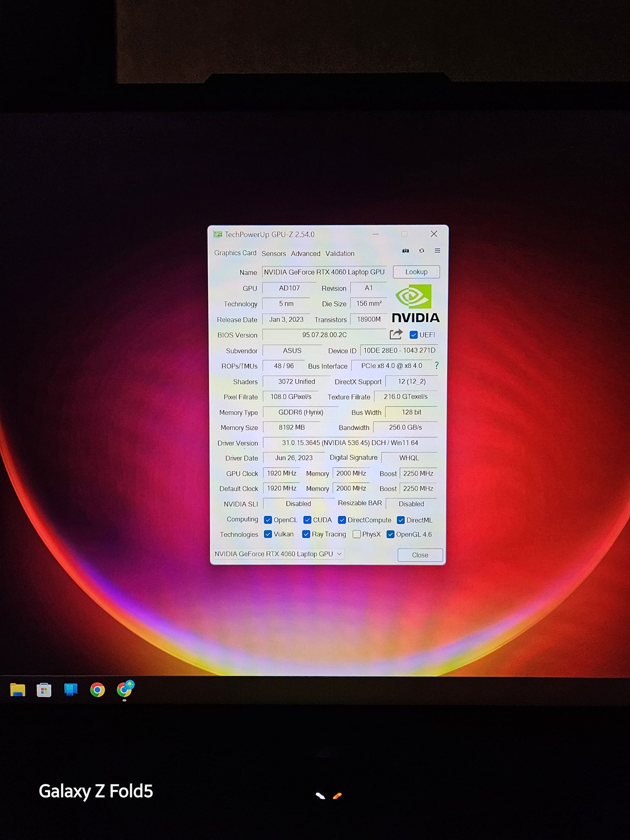Click the Memory Size value 8192 MB
The height and width of the screenshot is (840, 630).
point(292,428)
